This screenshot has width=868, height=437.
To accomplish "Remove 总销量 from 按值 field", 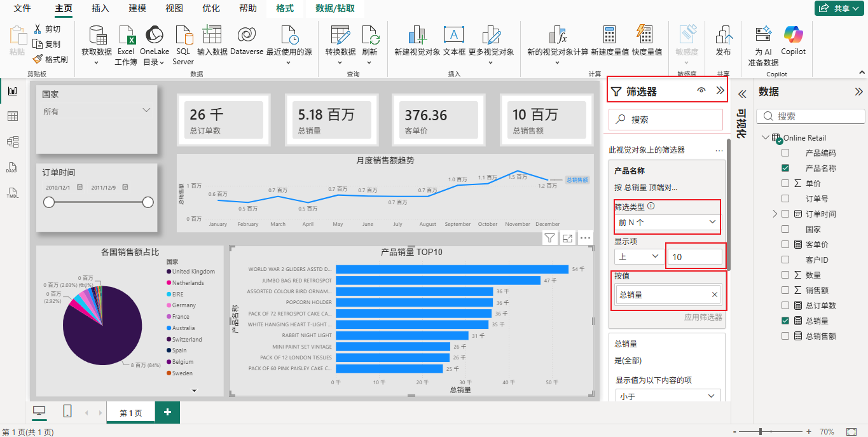I will [x=714, y=295].
